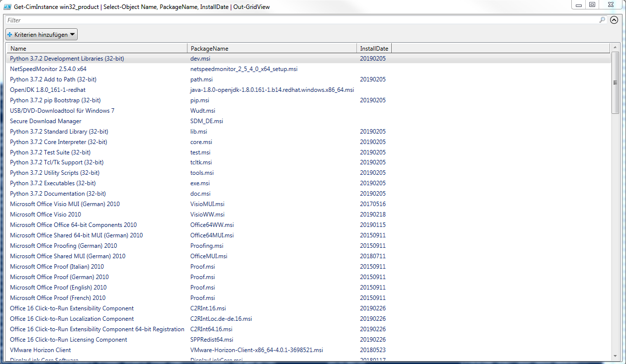Click the Office64MUI.msi package cell
The width and height of the screenshot is (626, 364).
coord(212,235)
